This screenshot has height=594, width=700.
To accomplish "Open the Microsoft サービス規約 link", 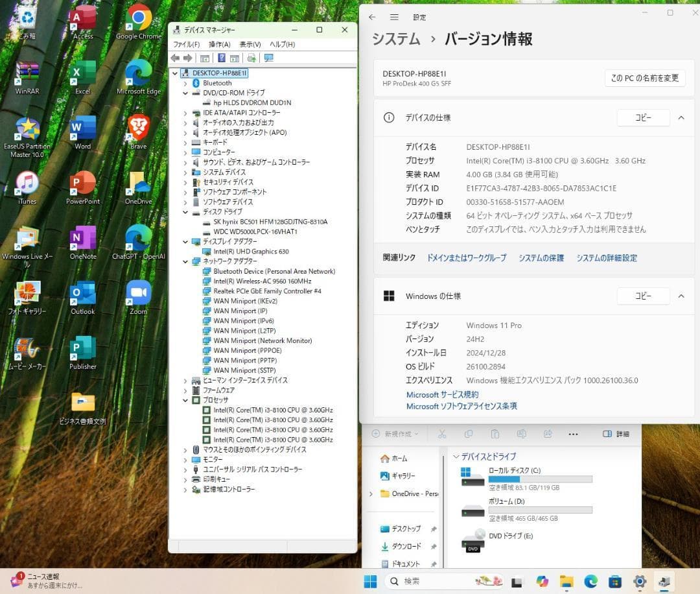I will [442, 394].
